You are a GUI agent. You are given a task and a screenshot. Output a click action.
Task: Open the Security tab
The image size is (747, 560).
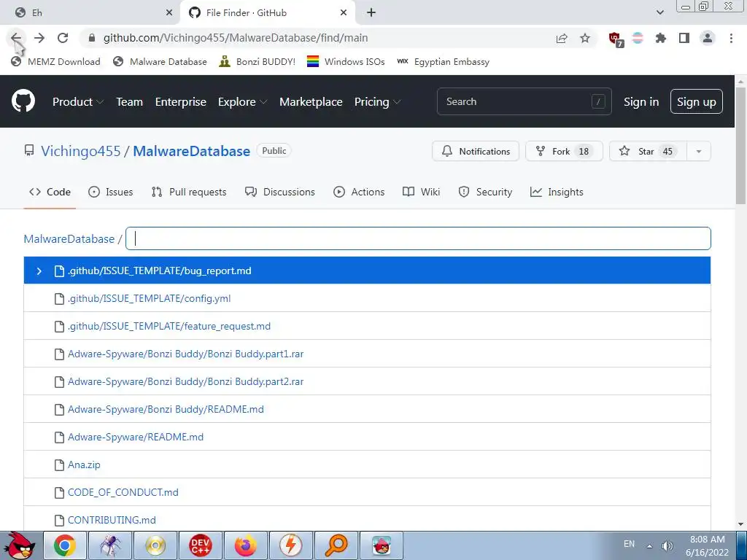coord(485,192)
